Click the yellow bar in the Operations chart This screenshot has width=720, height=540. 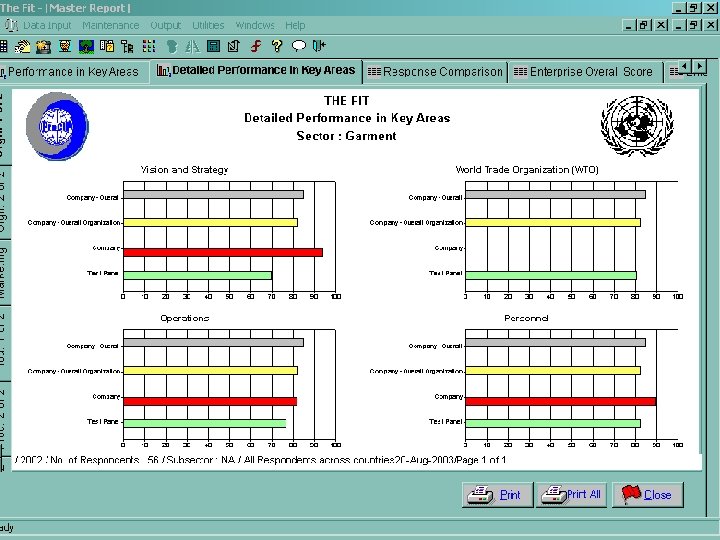point(210,371)
